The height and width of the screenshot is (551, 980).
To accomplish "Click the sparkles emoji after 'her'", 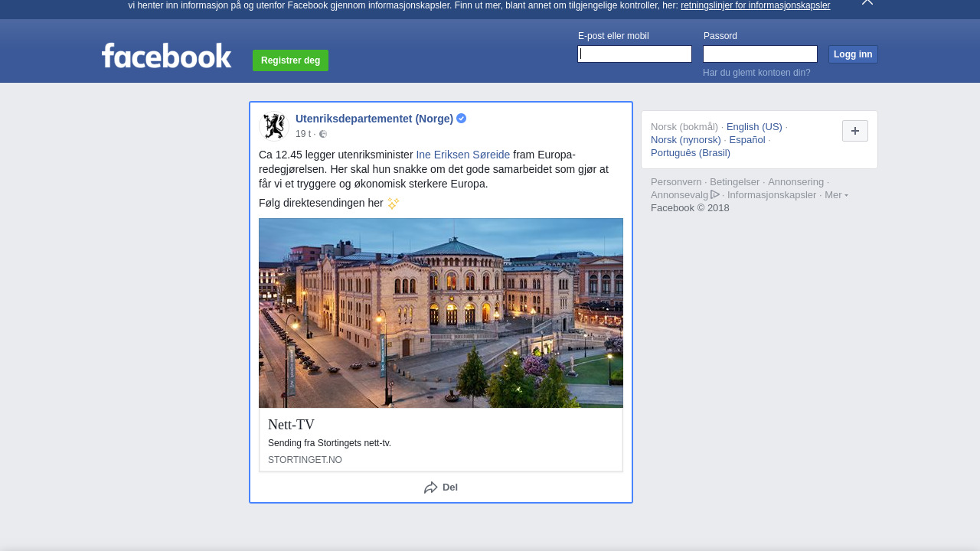I will tap(394, 204).
